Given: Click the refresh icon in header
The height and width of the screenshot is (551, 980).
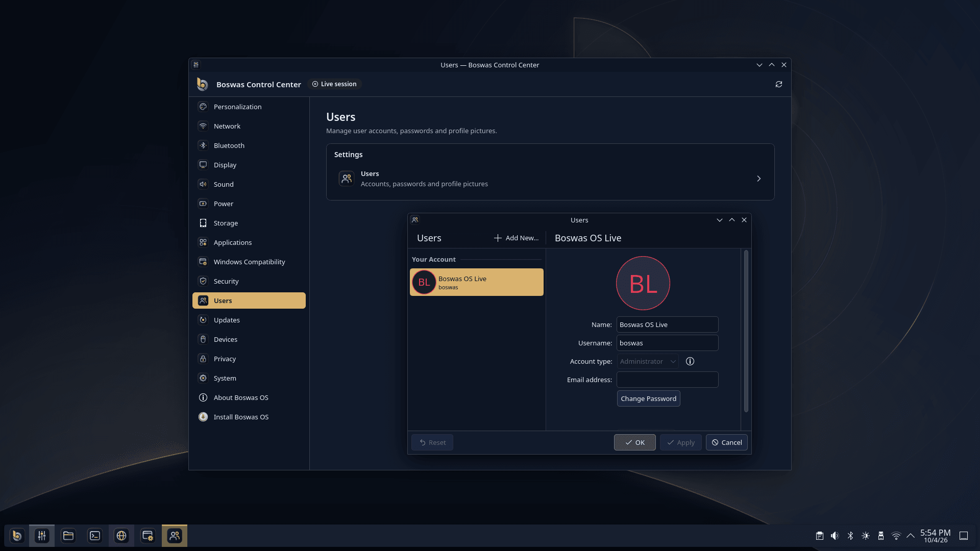Looking at the screenshot, I should (779, 84).
